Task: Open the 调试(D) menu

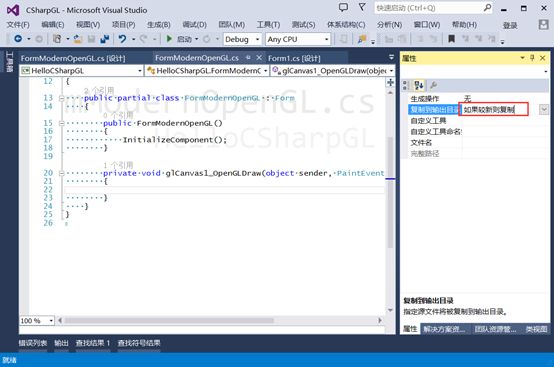Action: coord(194,25)
